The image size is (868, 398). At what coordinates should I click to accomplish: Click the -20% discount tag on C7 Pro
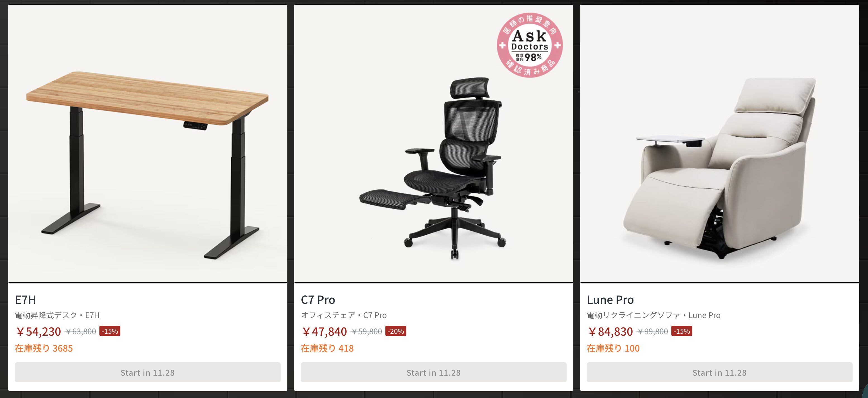395,331
